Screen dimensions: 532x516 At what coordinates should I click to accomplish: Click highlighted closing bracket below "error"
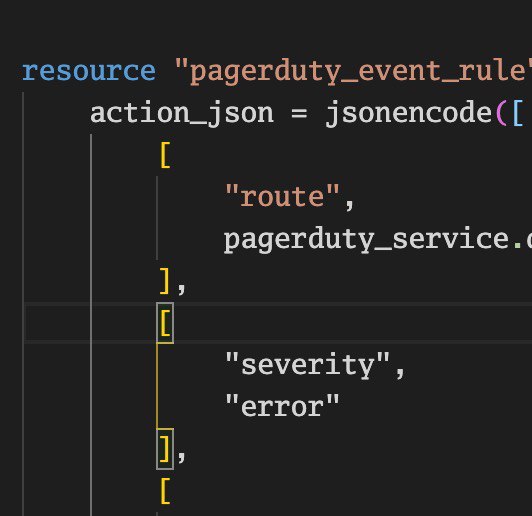165,449
